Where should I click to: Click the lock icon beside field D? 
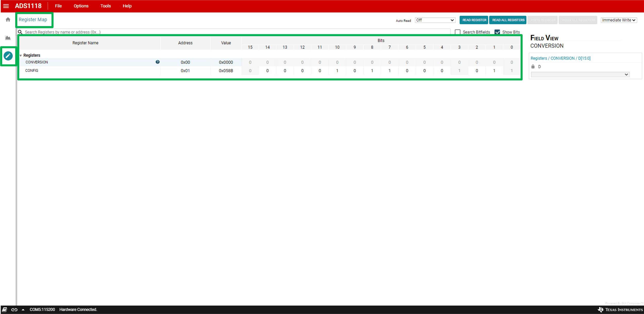[x=533, y=66]
